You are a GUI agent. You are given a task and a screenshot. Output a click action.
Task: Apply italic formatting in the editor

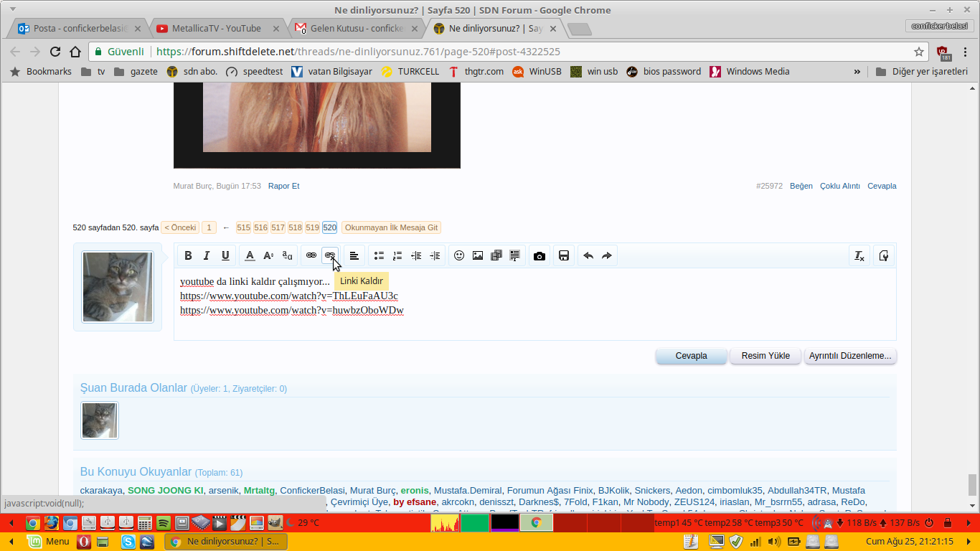[x=207, y=255]
